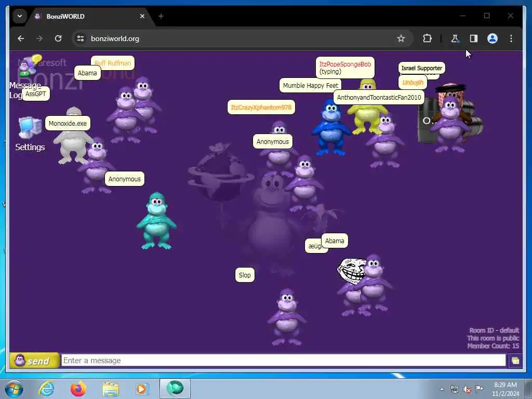Reload the bonziworld.org page
The image size is (532, 399).
coord(58,38)
